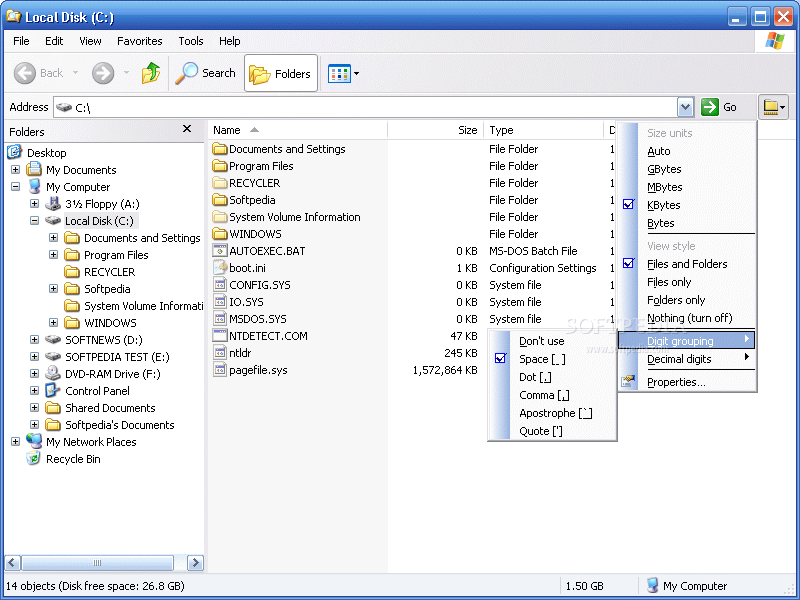Click the DVD-RAM Drive (F:) icon
This screenshot has width=800, height=600.
coord(53,373)
